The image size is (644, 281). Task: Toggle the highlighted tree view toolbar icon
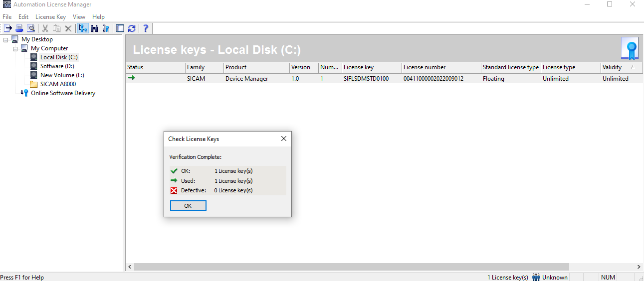click(x=83, y=28)
